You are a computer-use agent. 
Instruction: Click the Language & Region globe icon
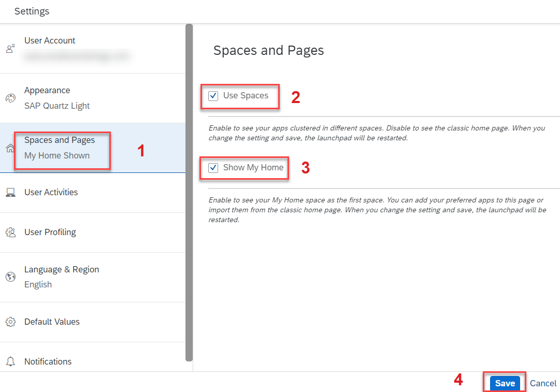click(x=10, y=277)
